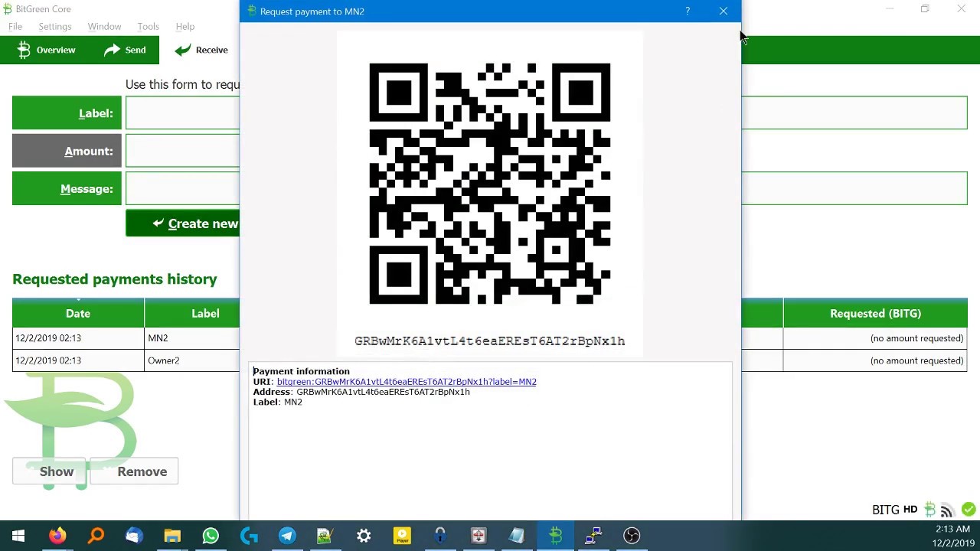The width and height of the screenshot is (980, 551).
Task: Open the Notepad++ taskbar icon
Action: click(x=325, y=536)
